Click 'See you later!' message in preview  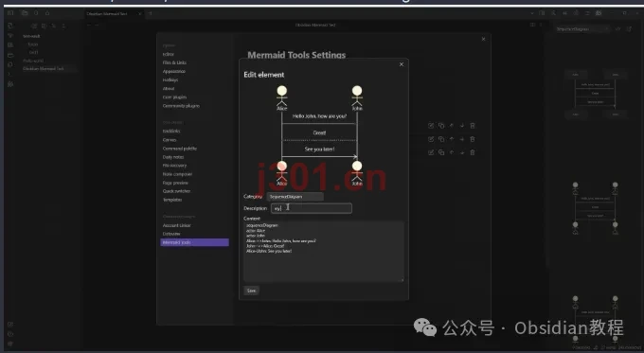pyautogui.click(x=319, y=150)
